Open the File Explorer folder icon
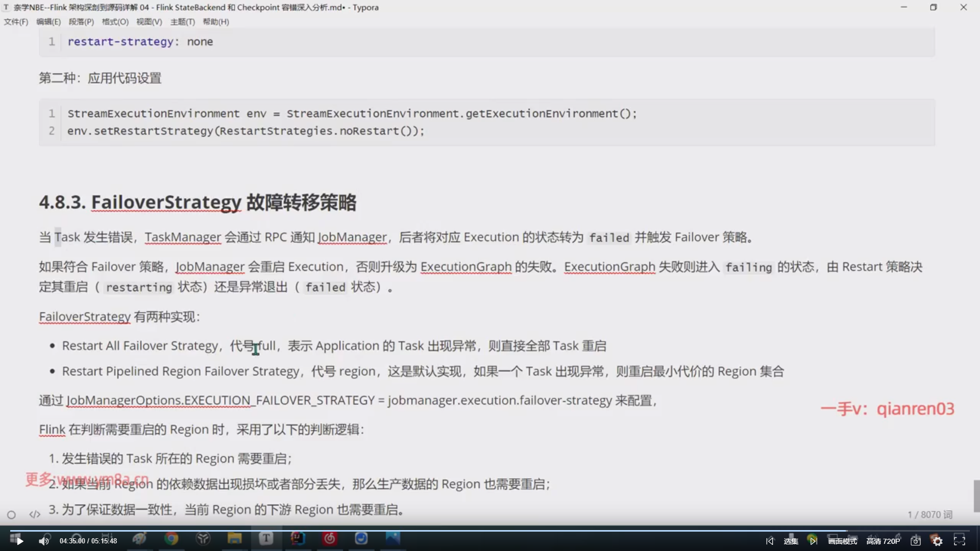This screenshot has width=980, height=551. point(234,539)
